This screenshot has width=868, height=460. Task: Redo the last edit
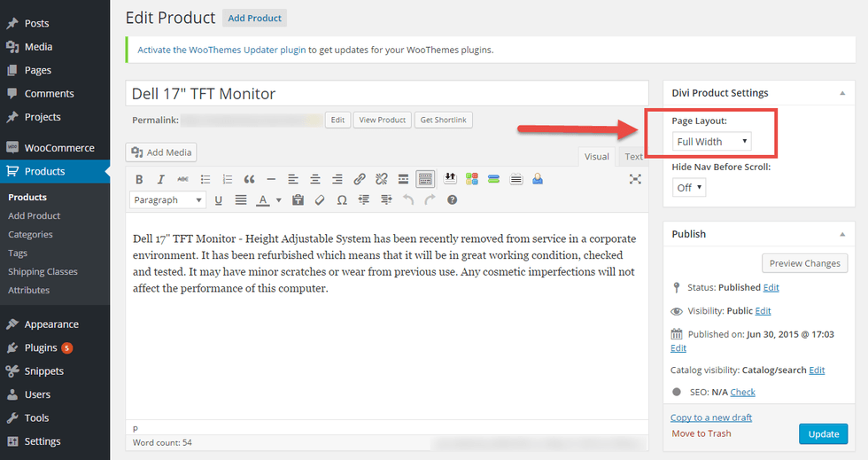pyautogui.click(x=430, y=200)
